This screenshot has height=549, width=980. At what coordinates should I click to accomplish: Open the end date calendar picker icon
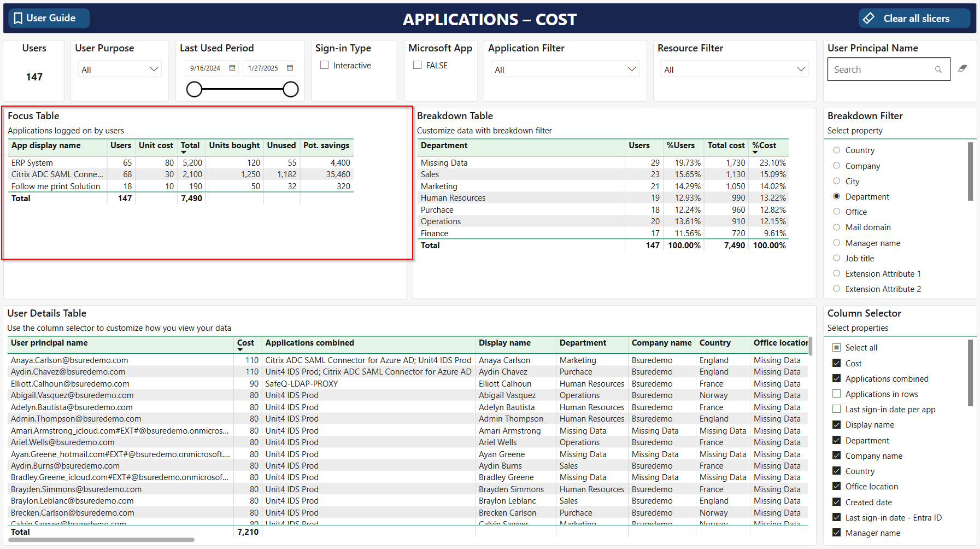click(x=290, y=68)
